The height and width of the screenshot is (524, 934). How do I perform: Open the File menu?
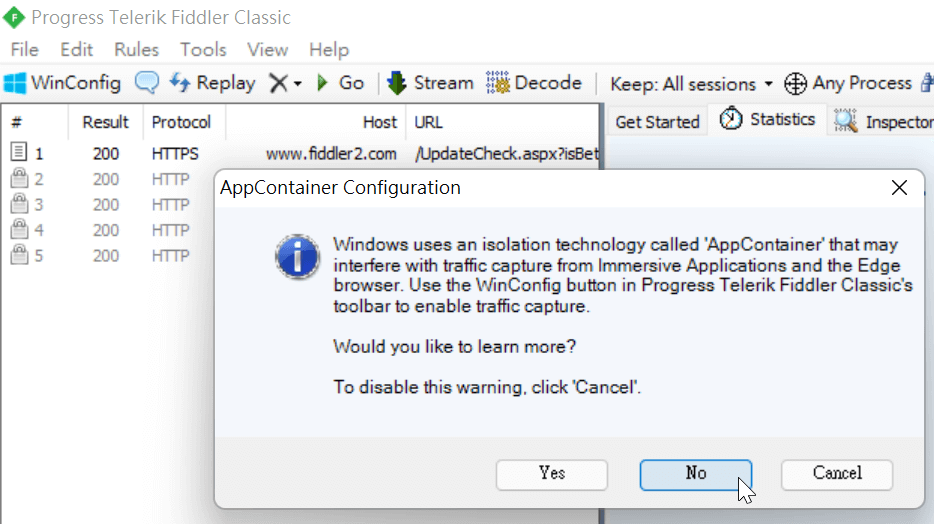24,49
